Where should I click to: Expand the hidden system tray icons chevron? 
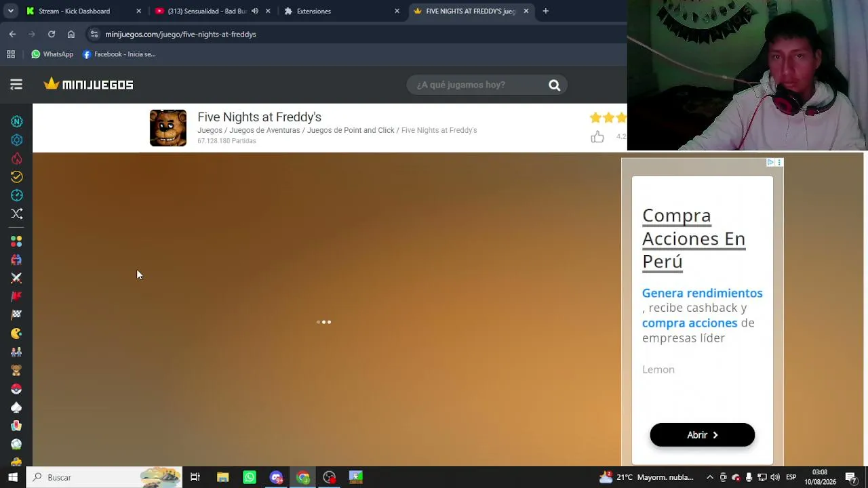710,477
